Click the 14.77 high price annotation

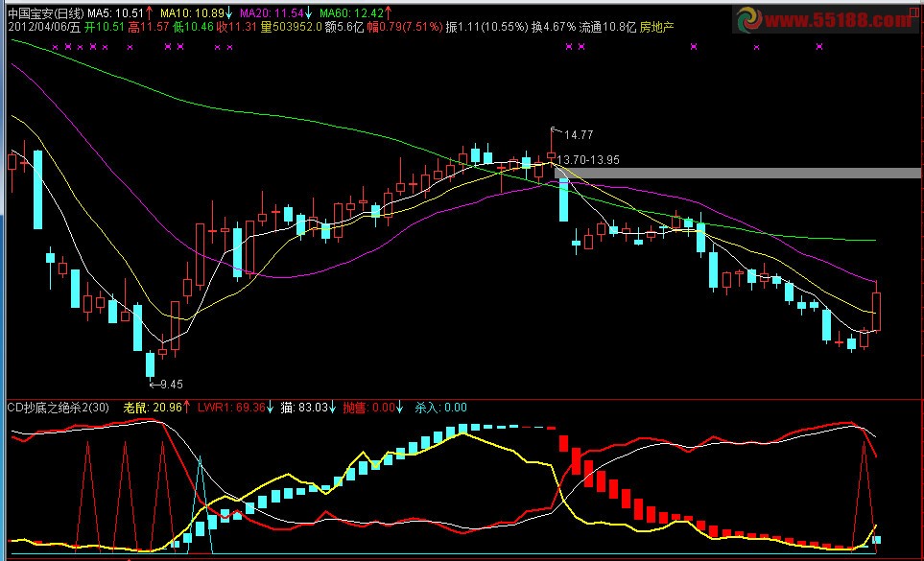579,135
